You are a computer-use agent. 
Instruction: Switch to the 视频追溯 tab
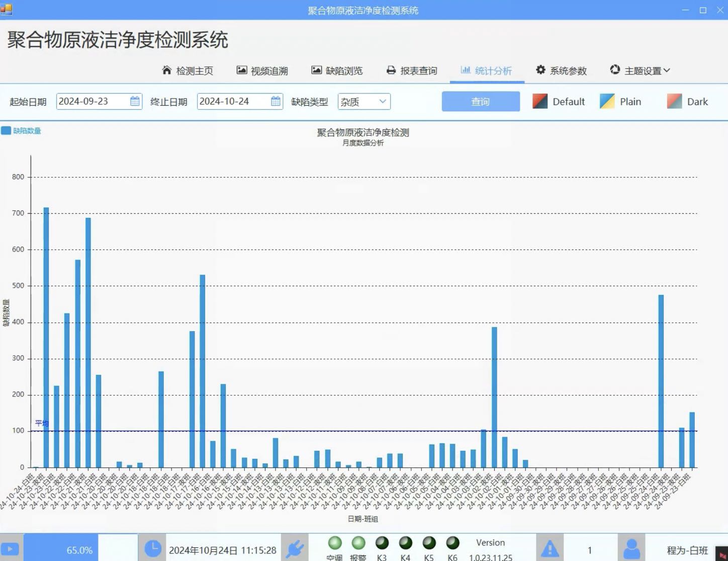point(262,70)
